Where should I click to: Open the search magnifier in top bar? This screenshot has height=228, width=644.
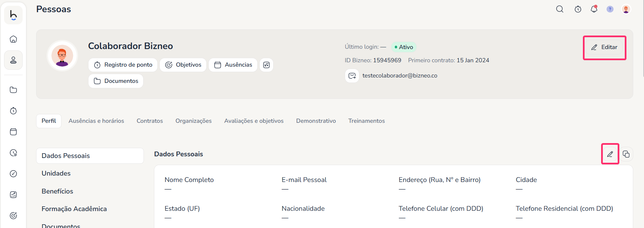click(x=560, y=9)
